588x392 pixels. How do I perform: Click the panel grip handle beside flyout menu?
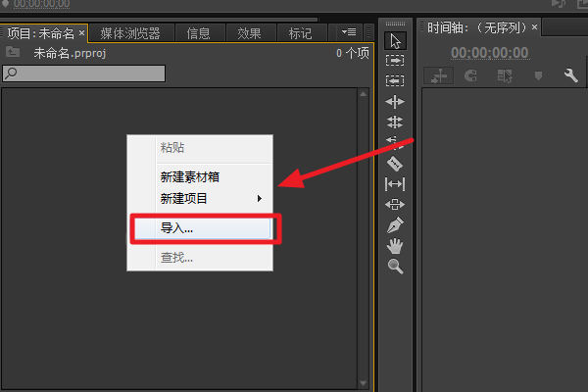point(368,32)
